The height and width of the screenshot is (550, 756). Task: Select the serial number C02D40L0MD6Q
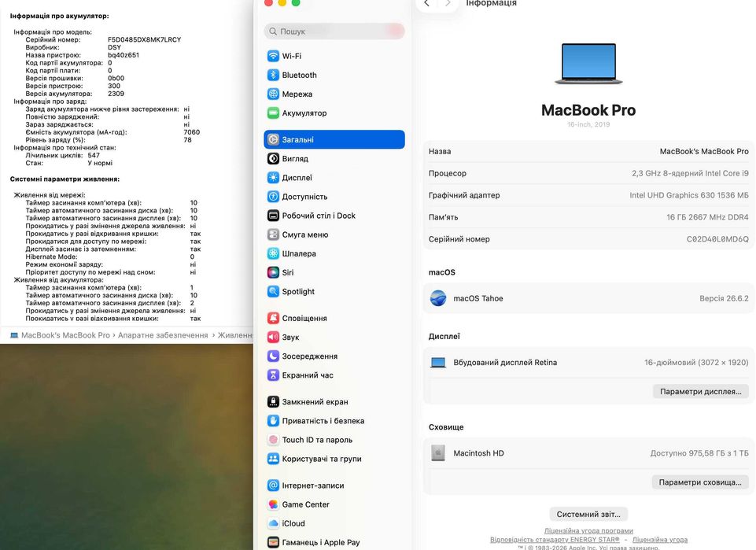point(717,239)
